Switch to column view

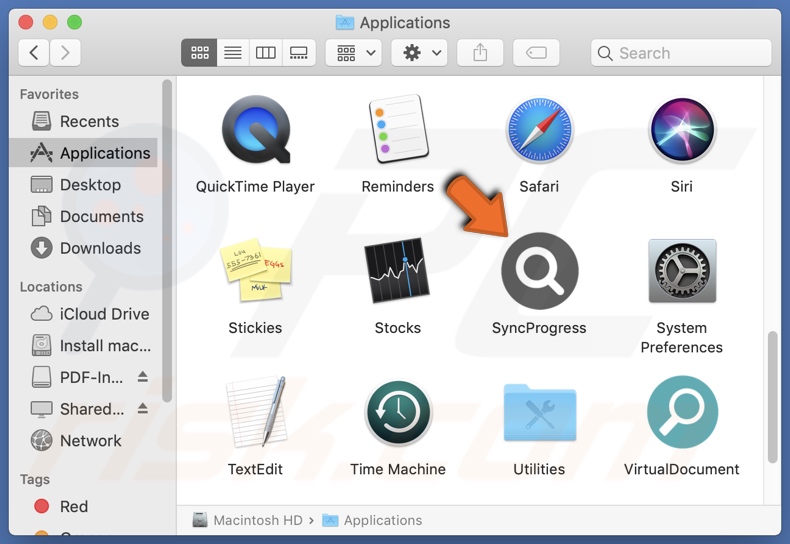[x=266, y=52]
